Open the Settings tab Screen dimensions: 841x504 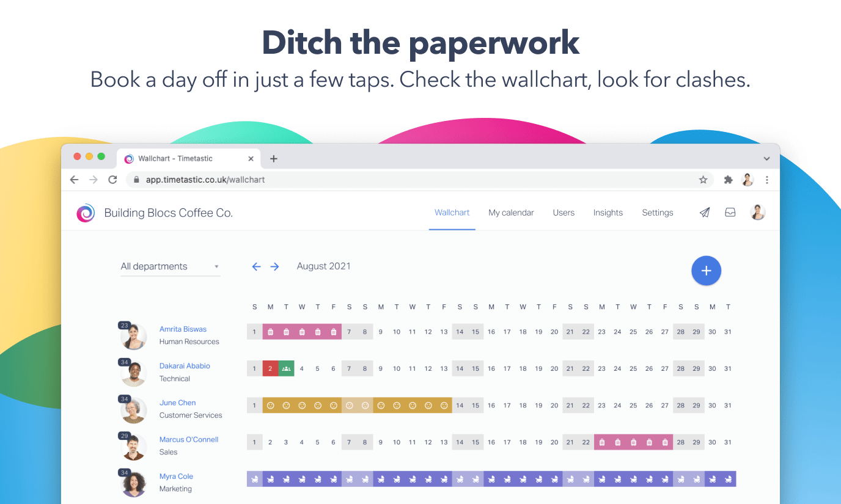(658, 213)
